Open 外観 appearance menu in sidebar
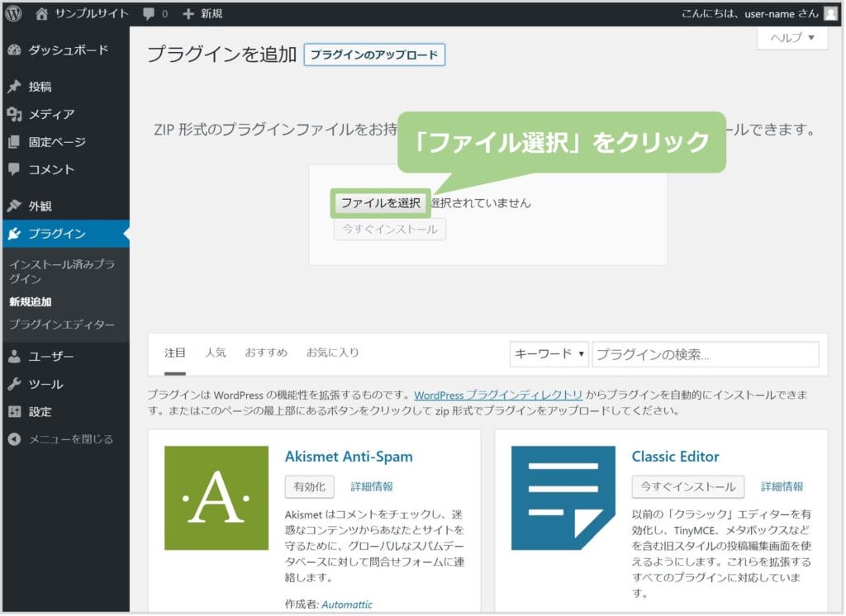 click(40, 206)
